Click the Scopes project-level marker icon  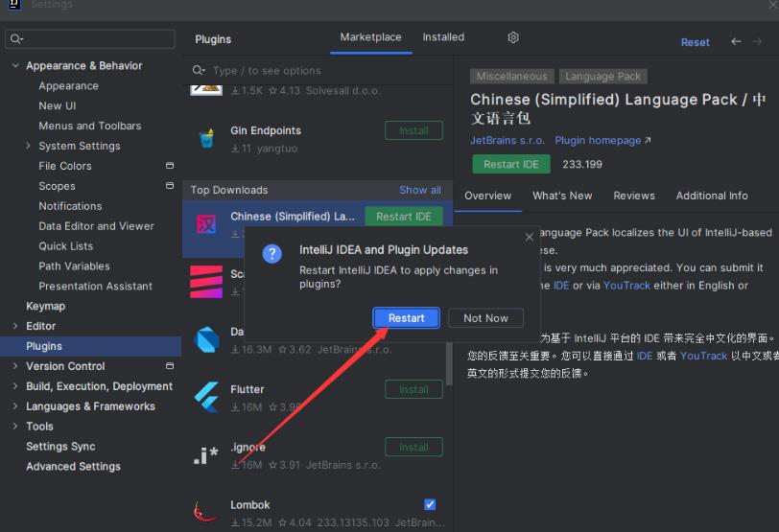click(170, 186)
